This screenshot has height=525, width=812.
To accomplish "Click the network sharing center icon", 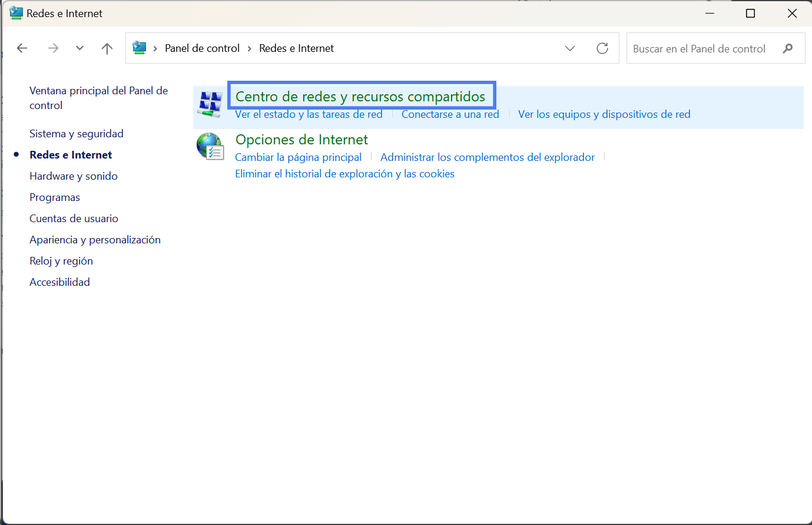I will click(210, 104).
